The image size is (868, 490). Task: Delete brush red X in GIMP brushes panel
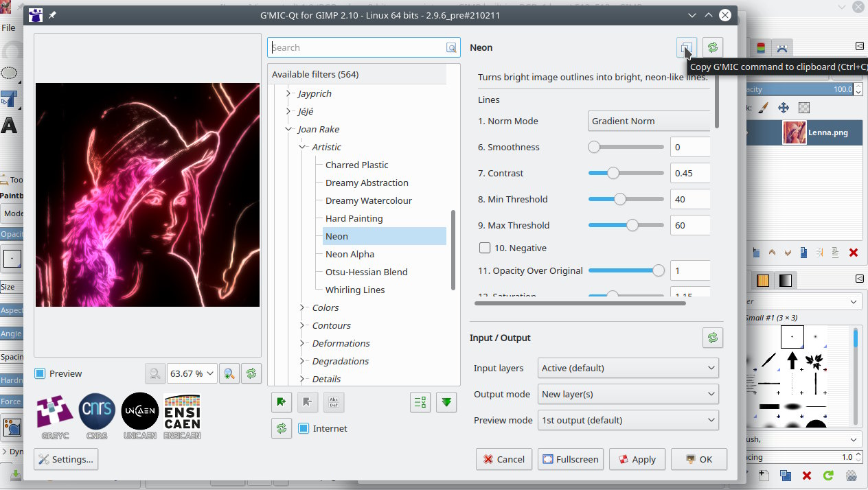click(x=807, y=475)
